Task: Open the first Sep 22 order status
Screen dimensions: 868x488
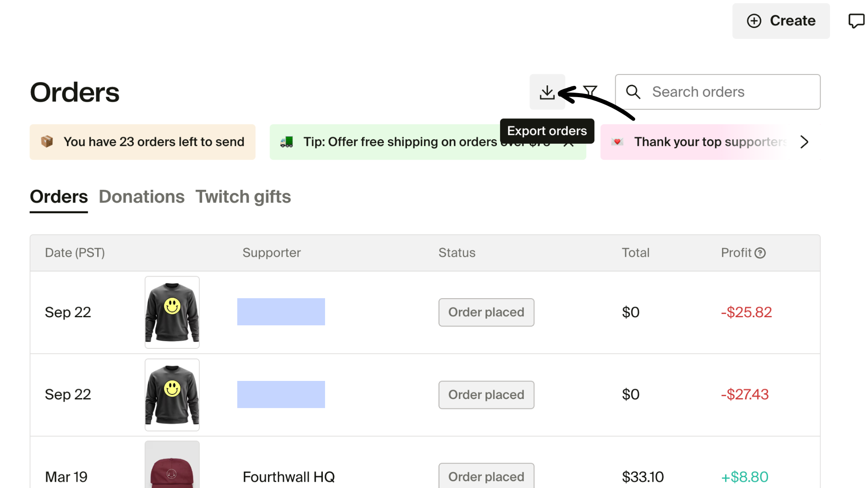Action: [x=486, y=312]
